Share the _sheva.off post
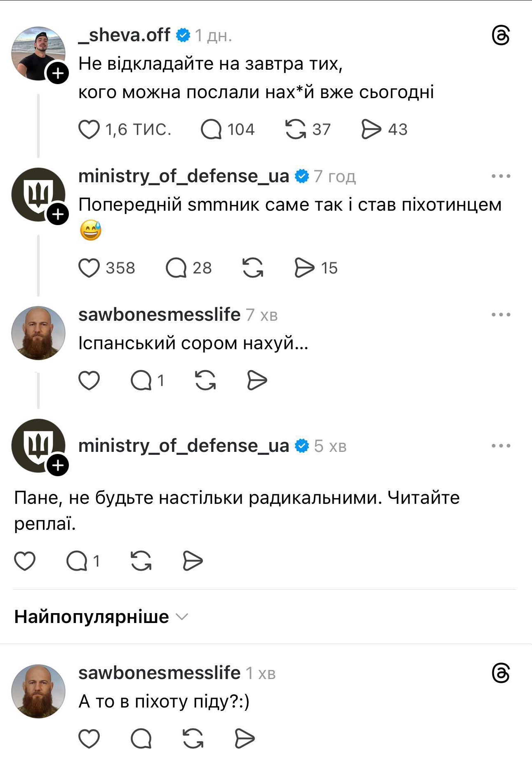This screenshot has height=764, width=532. click(x=371, y=129)
